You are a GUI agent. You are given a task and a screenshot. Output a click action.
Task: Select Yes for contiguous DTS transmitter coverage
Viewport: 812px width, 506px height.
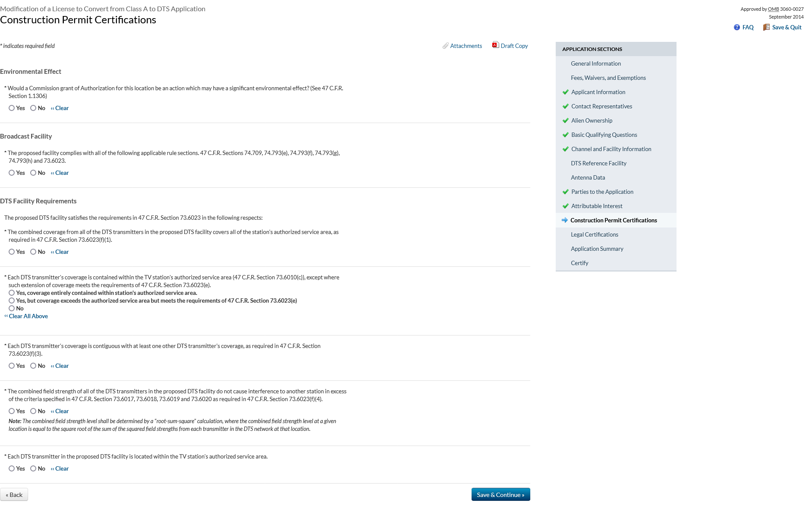[12, 366]
